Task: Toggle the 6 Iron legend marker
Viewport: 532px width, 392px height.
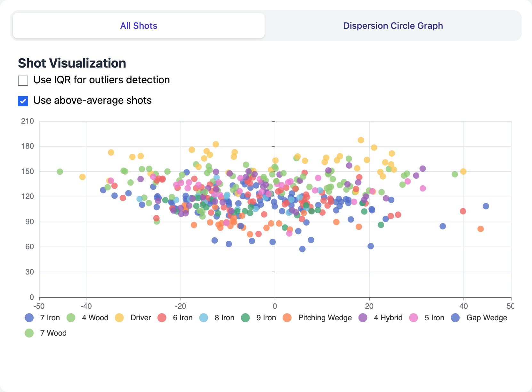Action: tap(161, 318)
